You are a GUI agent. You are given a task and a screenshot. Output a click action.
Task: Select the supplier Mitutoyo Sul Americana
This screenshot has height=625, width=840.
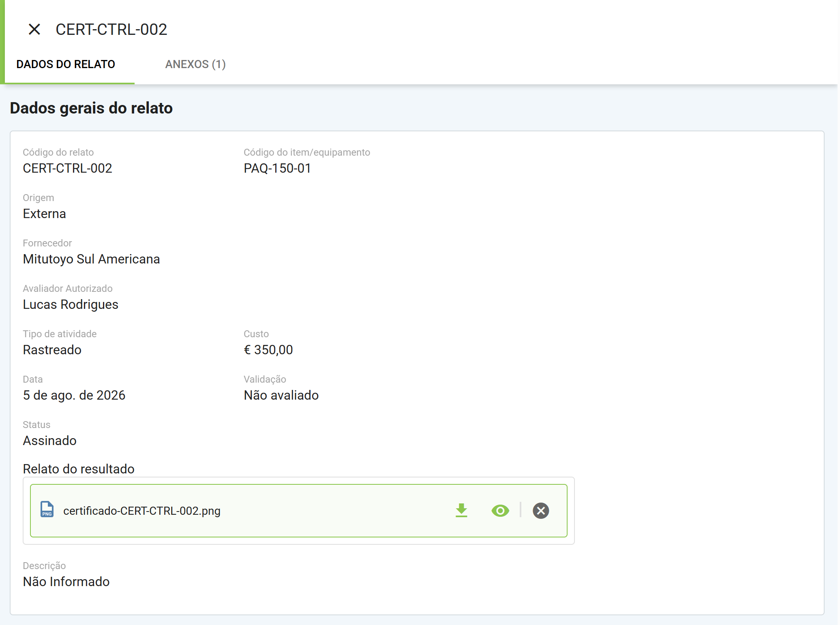coord(91,259)
